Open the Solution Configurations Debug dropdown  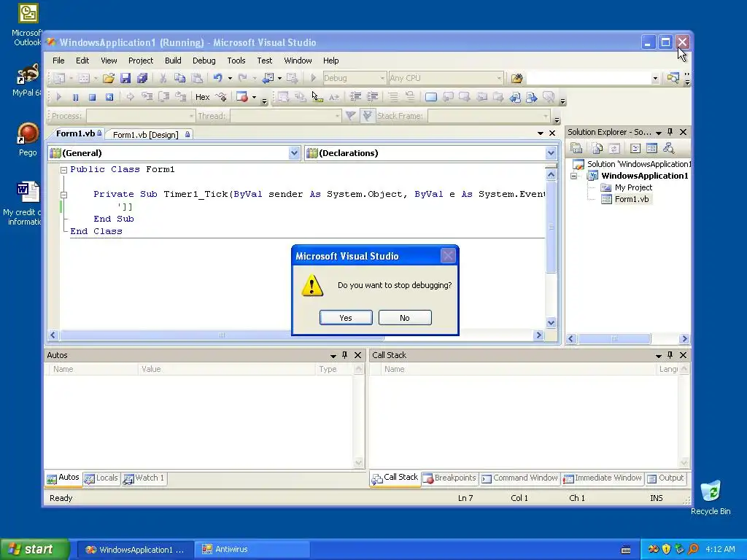coord(355,78)
